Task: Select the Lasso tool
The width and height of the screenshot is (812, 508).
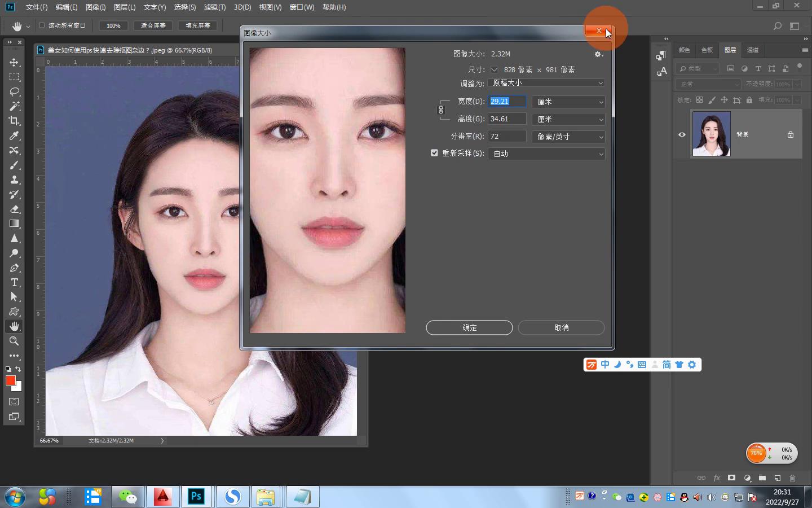Action: [x=14, y=91]
